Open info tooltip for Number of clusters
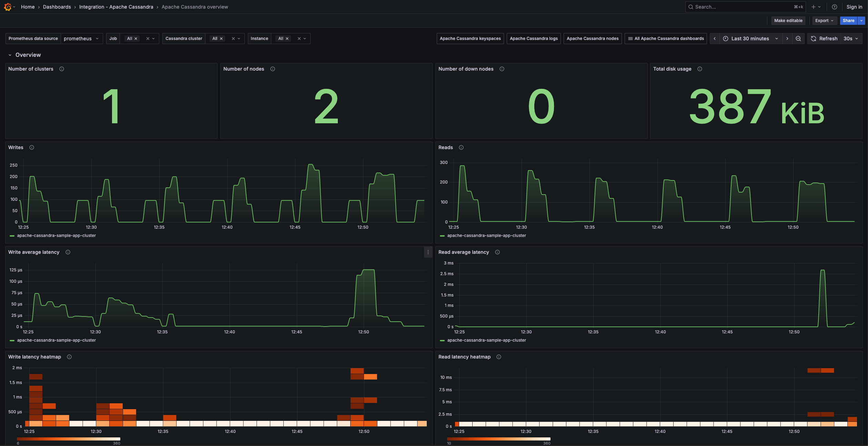868x446 pixels. (62, 69)
